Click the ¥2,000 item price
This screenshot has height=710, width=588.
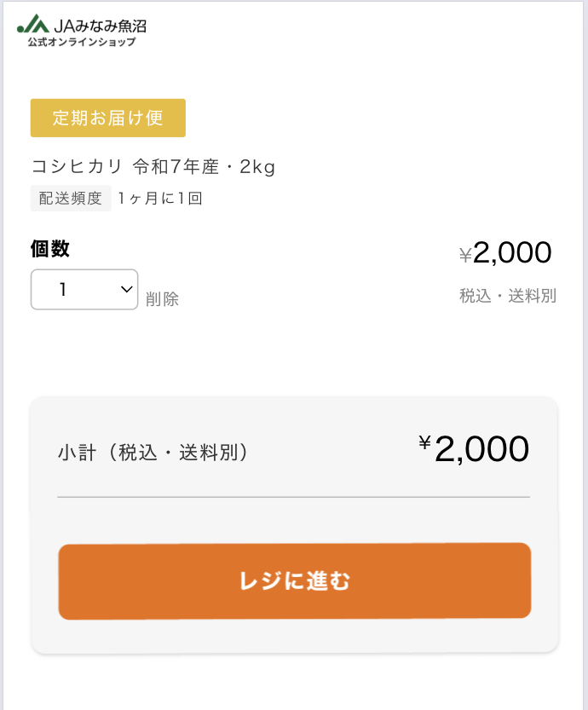pos(507,252)
